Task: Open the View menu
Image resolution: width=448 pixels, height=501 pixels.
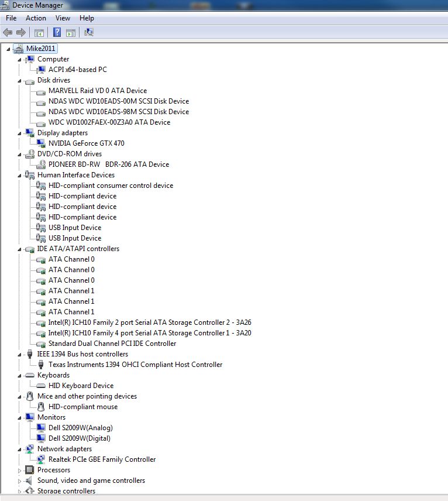Action: (x=63, y=18)
